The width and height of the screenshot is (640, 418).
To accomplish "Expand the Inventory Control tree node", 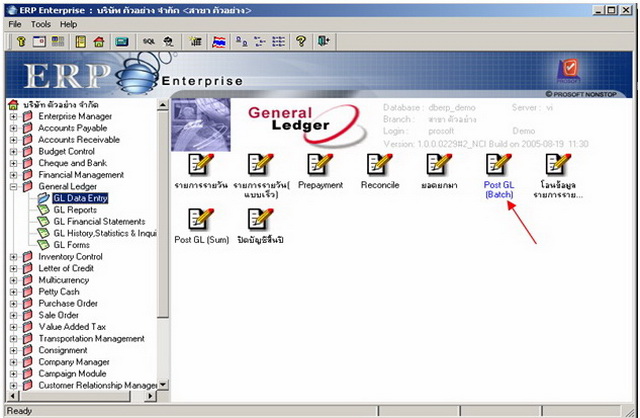I will 13,257.
